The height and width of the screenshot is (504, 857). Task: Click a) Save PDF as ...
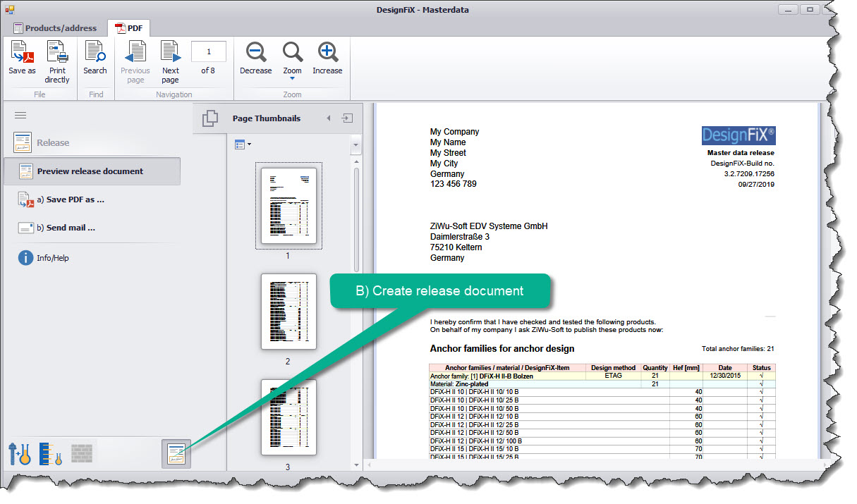tap(62, 199)
